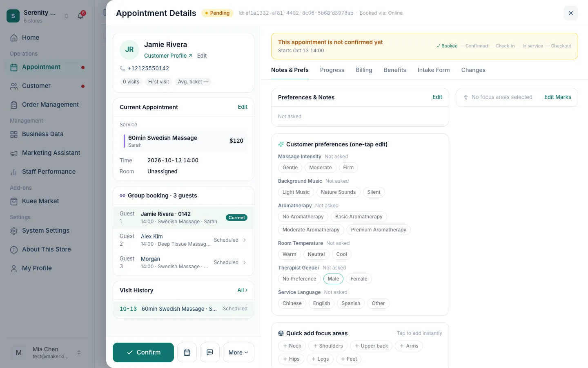Open Morgan guest appointment chevron

245,263
